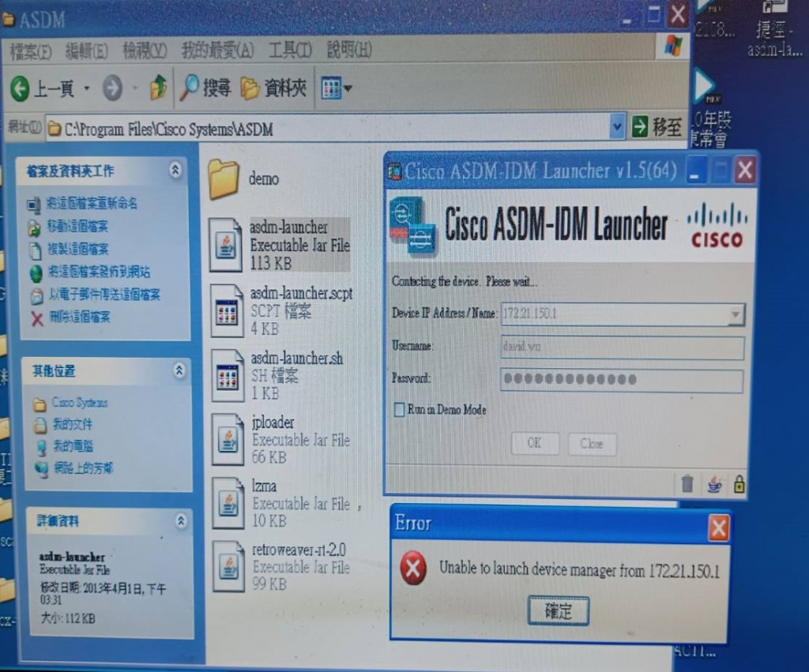Click OK button in ASDM launcher
The height and width of the screenshot is (672, 809).
pos(535,443)
